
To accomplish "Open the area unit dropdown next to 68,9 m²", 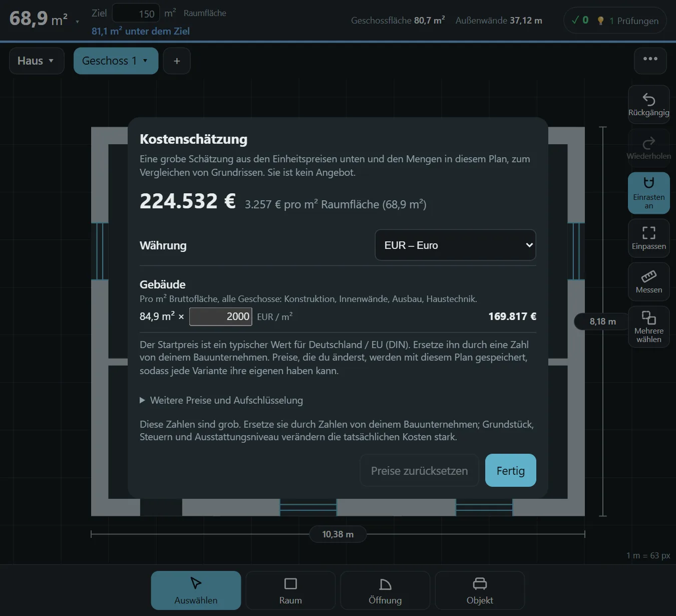I will [x=77, y=22].
